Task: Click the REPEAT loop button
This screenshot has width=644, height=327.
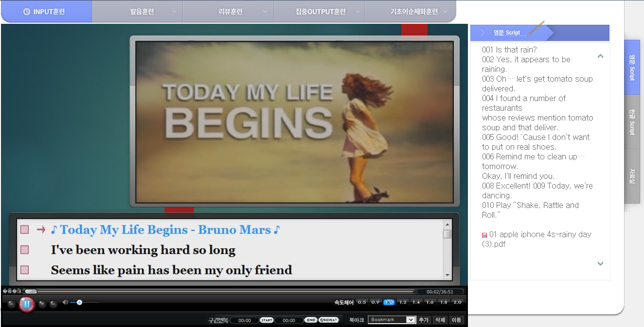Action: pos(329,320)
